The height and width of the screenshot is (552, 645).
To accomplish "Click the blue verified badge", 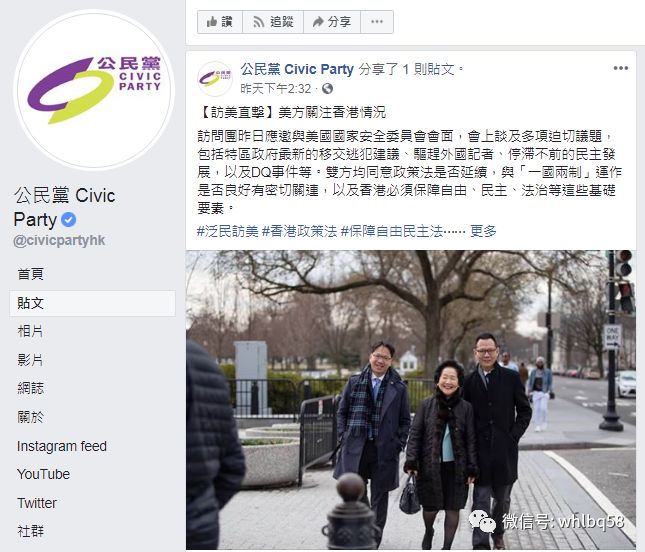I will (x=68, y=220).
